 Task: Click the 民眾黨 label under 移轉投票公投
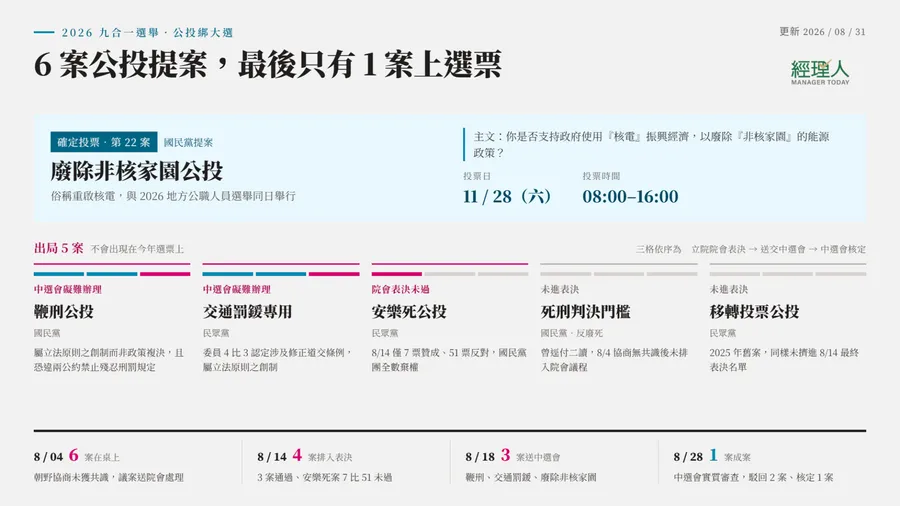tap(723, 333)
